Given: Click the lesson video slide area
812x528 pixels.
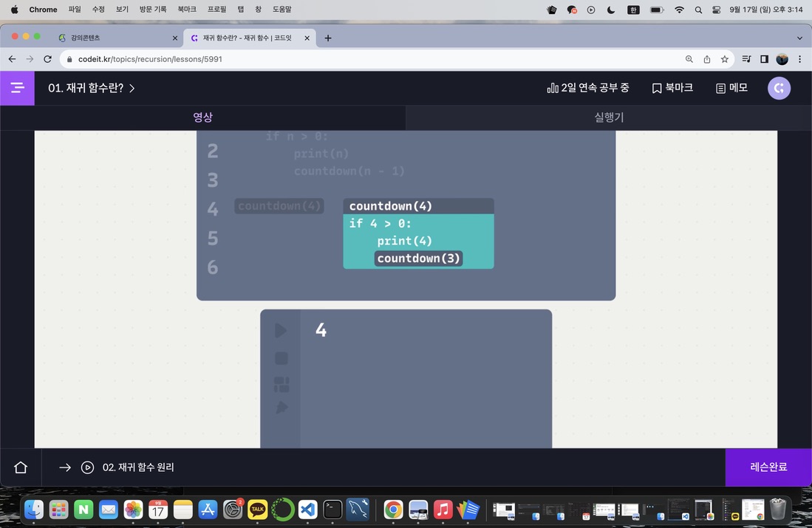Looking at the screenshot, I should coord(406,289).
